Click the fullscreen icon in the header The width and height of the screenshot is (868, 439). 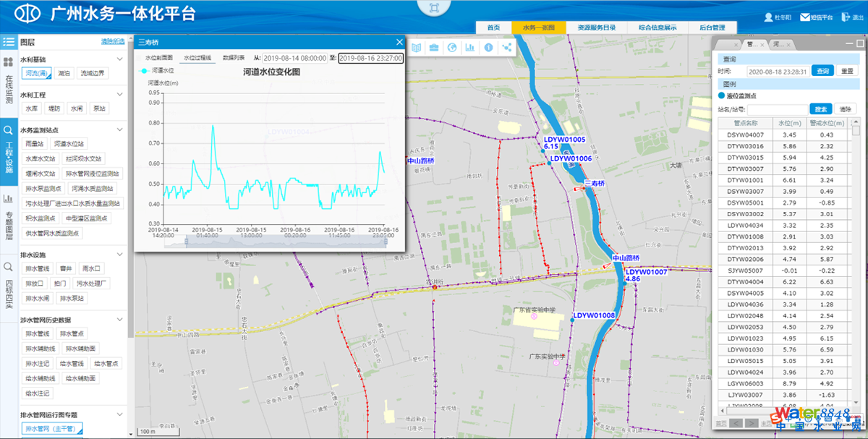434,9
